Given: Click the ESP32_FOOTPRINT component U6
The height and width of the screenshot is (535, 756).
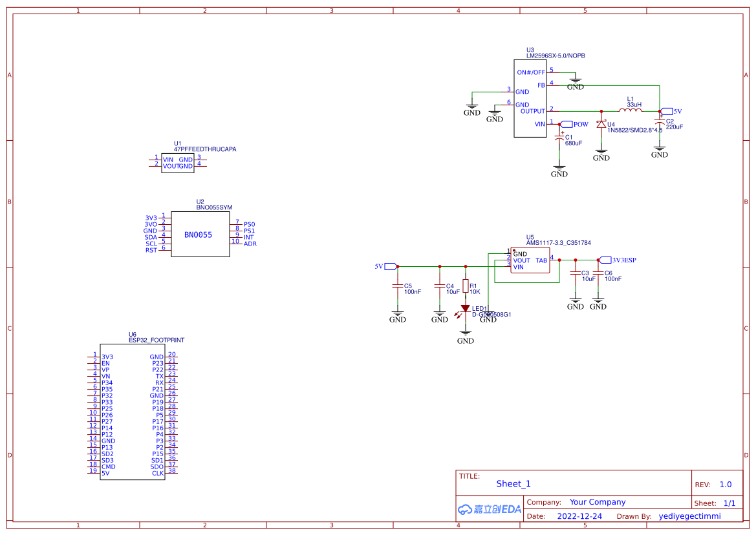Looking at the screenshot, I should coord(133,414).
